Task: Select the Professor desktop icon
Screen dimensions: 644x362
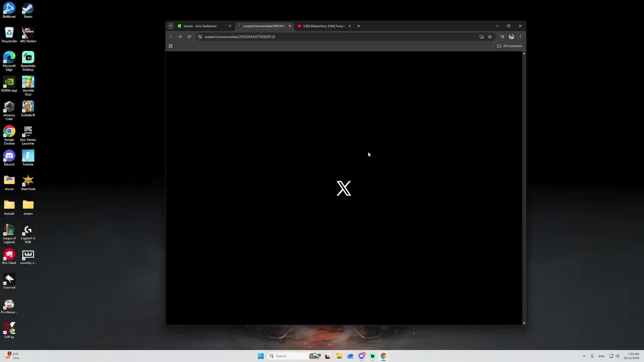Action: point(9,306)
